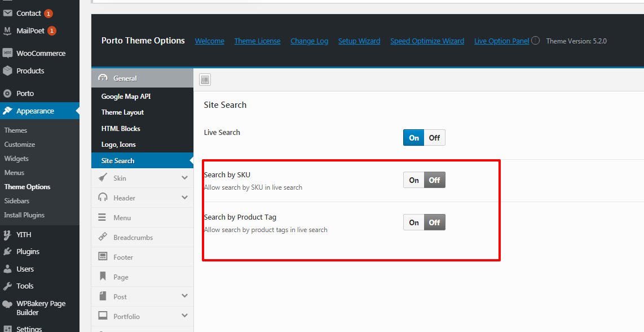Image resolution: width=644 pixels, height=332 pixels.
Task: Enable Search by SKU with On
Action: 413,180
